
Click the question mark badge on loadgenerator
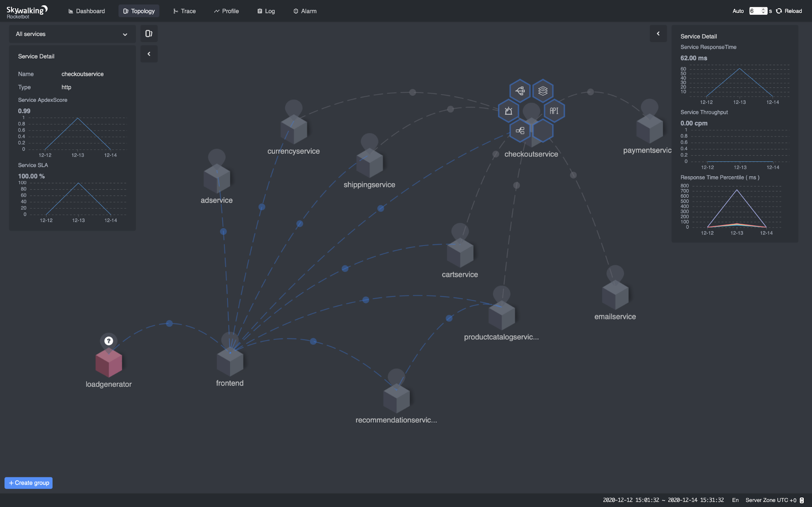pos(108,341)
